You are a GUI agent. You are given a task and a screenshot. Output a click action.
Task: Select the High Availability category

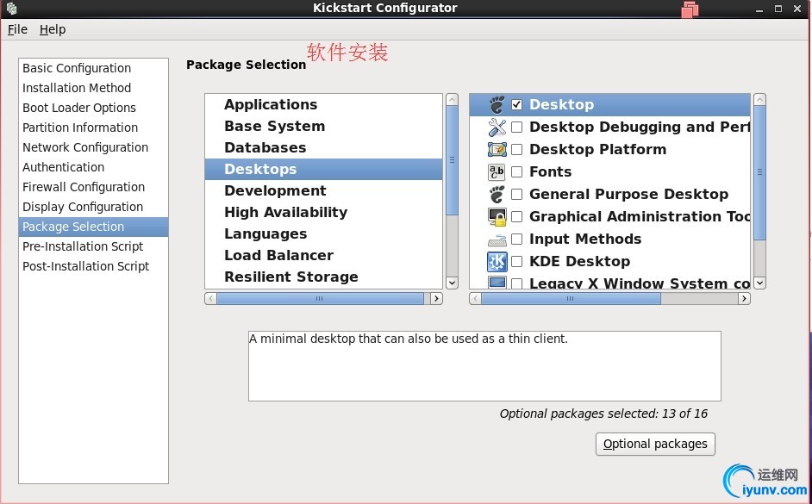pos(323,212)
